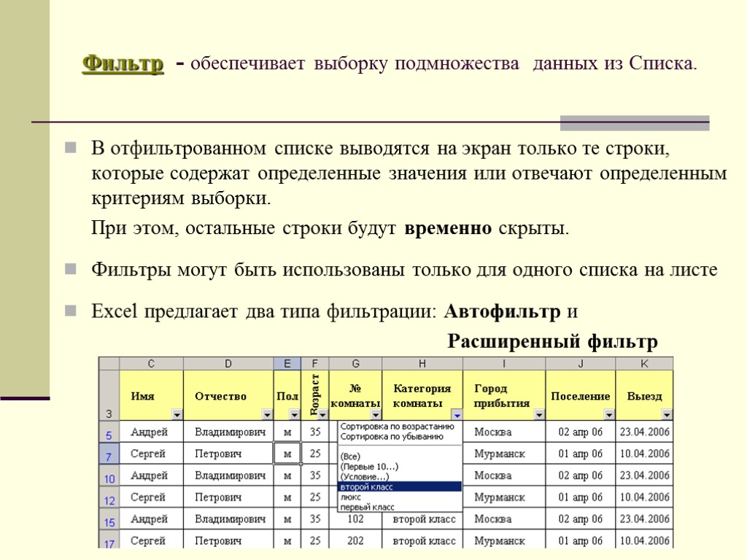Select column header F
The width and height of the screenshot is (747, 560).
pos(315,364)
